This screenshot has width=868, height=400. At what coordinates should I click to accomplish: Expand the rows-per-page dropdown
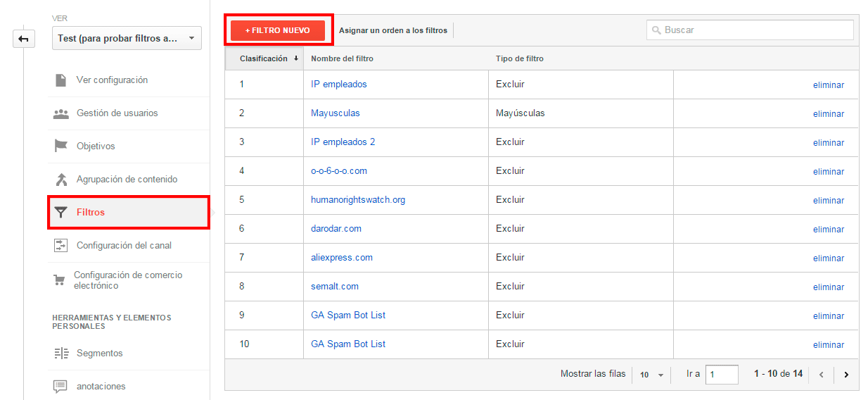click(x=651, y=375)
